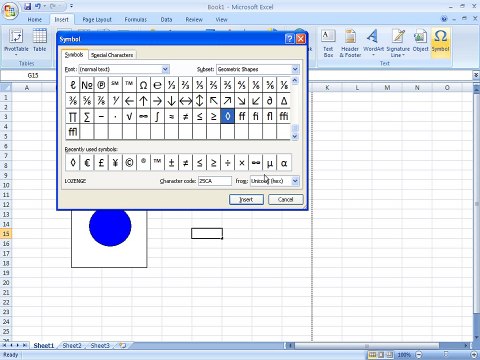Expand Quick Access Toolbar customize arrow
480x360 pixels.
(71, 6)
